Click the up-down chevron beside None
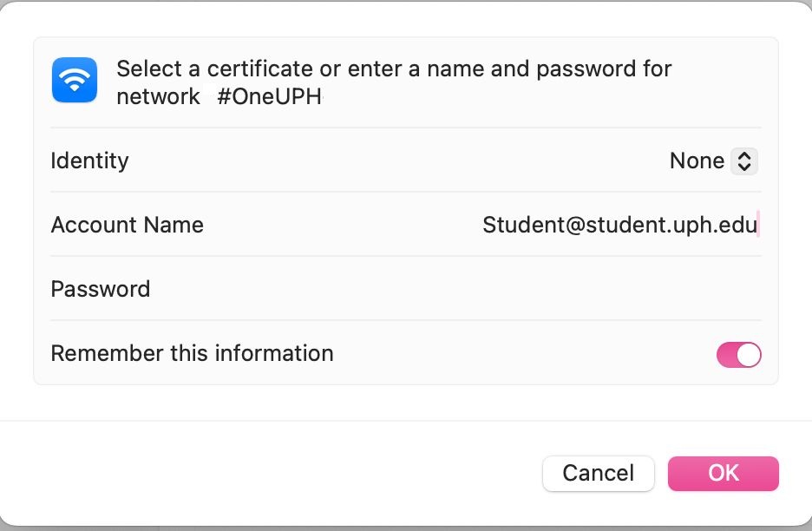Screen dimensions: 812x531 (744, 161)
